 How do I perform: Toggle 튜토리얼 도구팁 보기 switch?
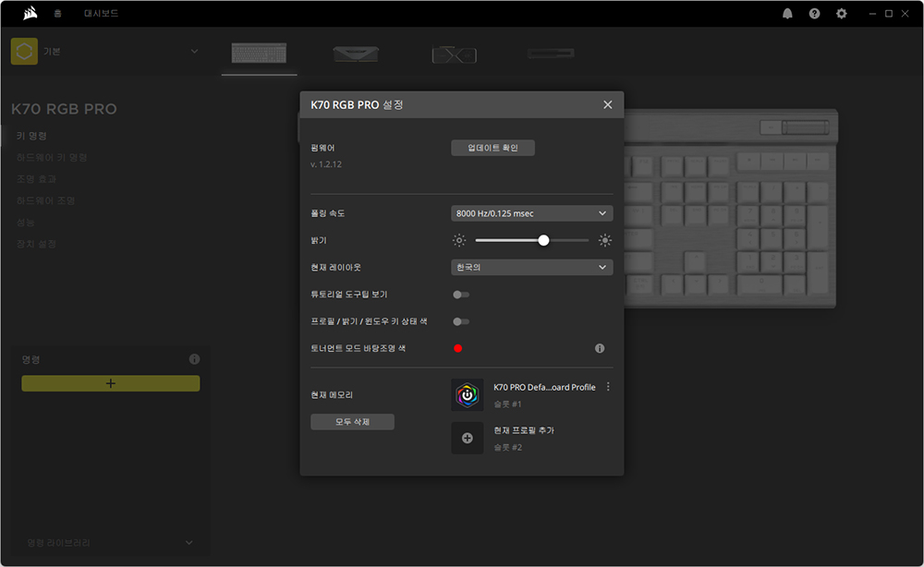[461, 295]
